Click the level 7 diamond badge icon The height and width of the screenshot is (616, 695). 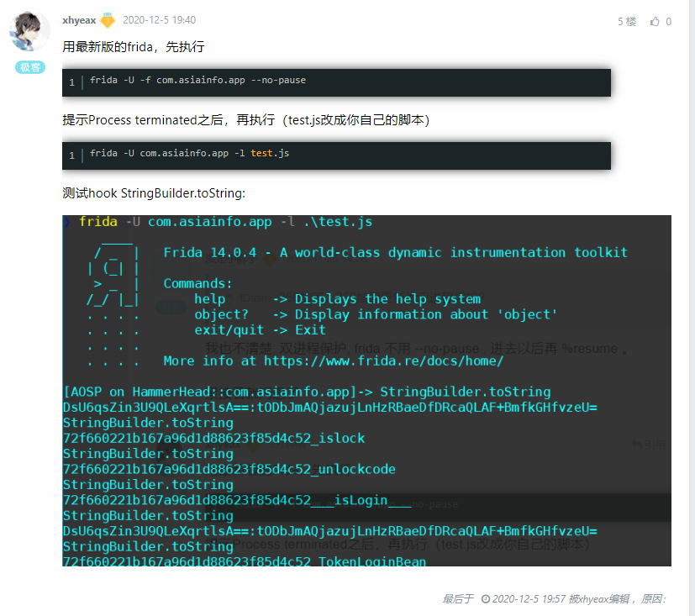[108, 20]
